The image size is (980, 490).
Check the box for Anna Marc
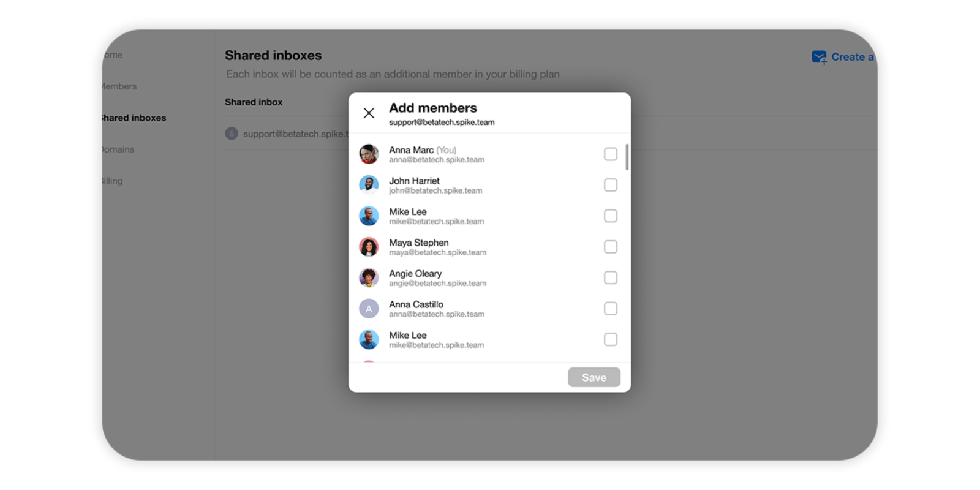pos(610,154)
